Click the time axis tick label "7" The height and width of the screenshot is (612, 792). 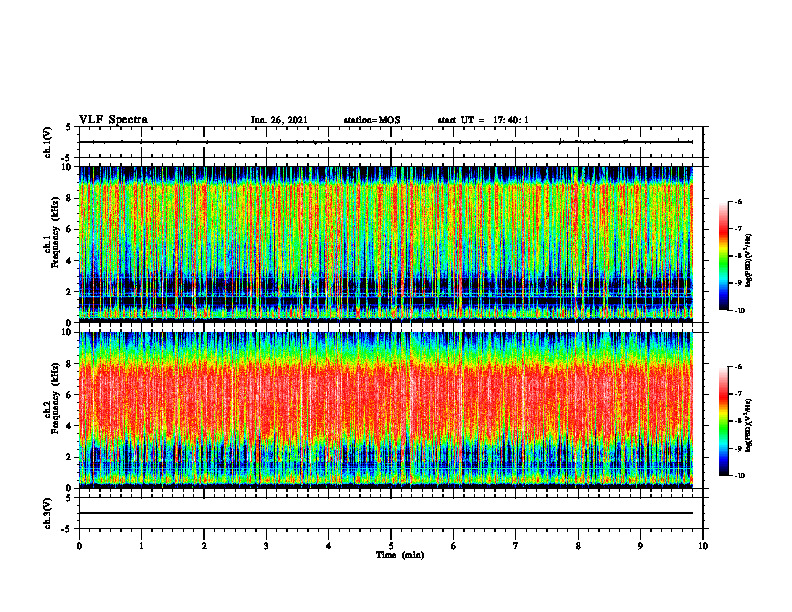tap(516, 546)
